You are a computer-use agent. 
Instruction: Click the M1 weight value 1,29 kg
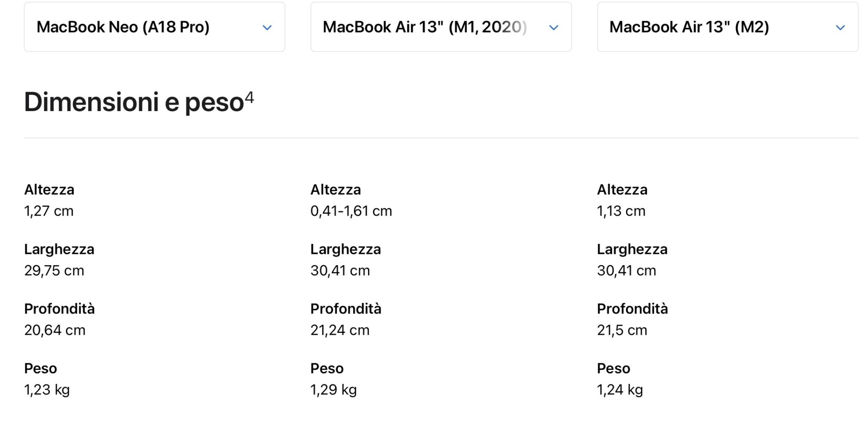tap(334, 390)
